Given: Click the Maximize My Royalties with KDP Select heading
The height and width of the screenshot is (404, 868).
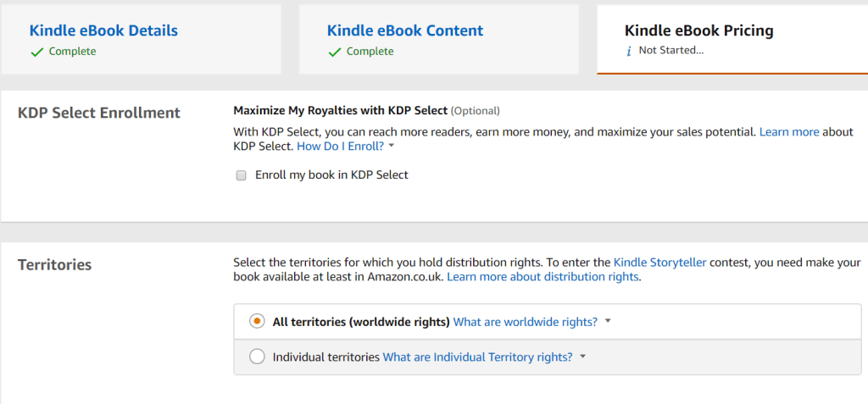Looking at the screenshot, I should (x=340, y=110).
